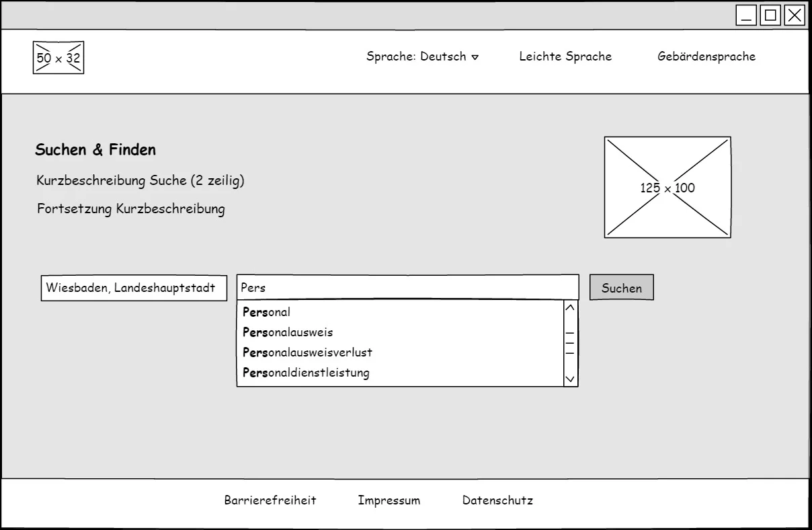Maximize the window
The width and height of the screenshot is (812, 530).
coord(770,15)
